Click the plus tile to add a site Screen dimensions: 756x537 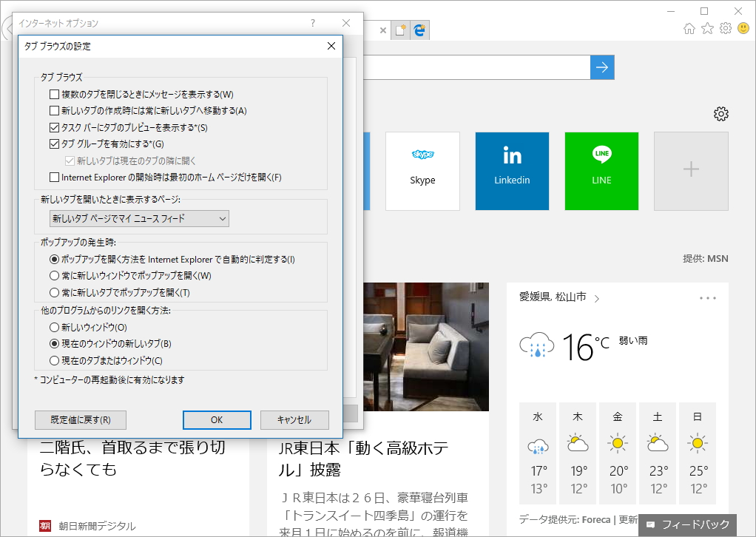click(690, 170)
